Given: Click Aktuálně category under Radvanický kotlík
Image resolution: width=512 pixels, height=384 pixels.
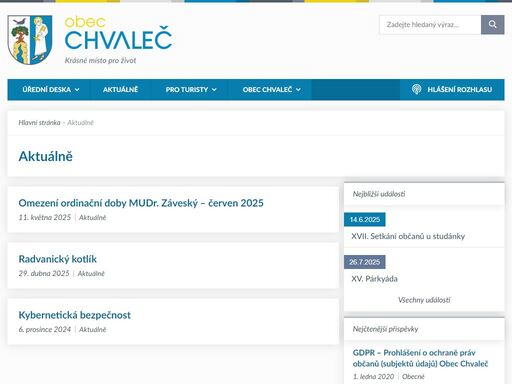Looking at the screenshot, I should (91, 273).
